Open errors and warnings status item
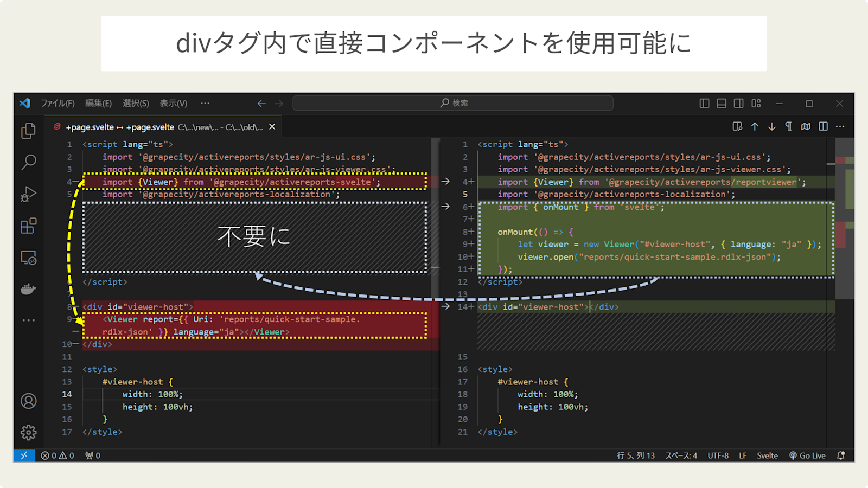 pyautogui.click(x=58, y=455)
